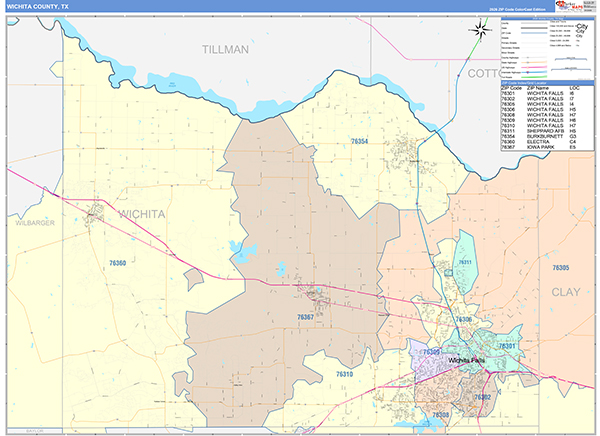The width and height of the screenshot is (600, 436).
Task: Click the 76306 ZIP label on the map
Action: [464, 319]
